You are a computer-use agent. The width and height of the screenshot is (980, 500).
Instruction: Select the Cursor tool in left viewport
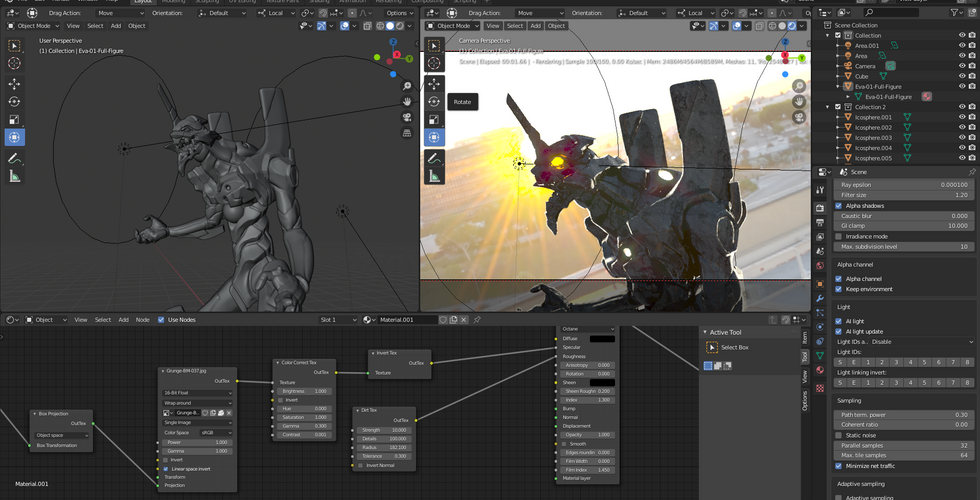pos(14,63)
